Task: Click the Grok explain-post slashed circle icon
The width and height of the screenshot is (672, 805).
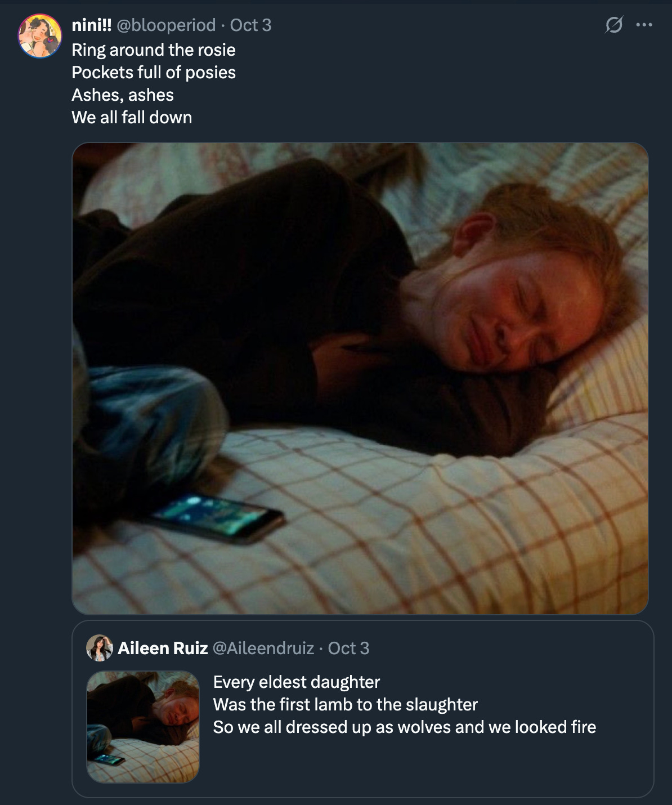Action: 613,25
